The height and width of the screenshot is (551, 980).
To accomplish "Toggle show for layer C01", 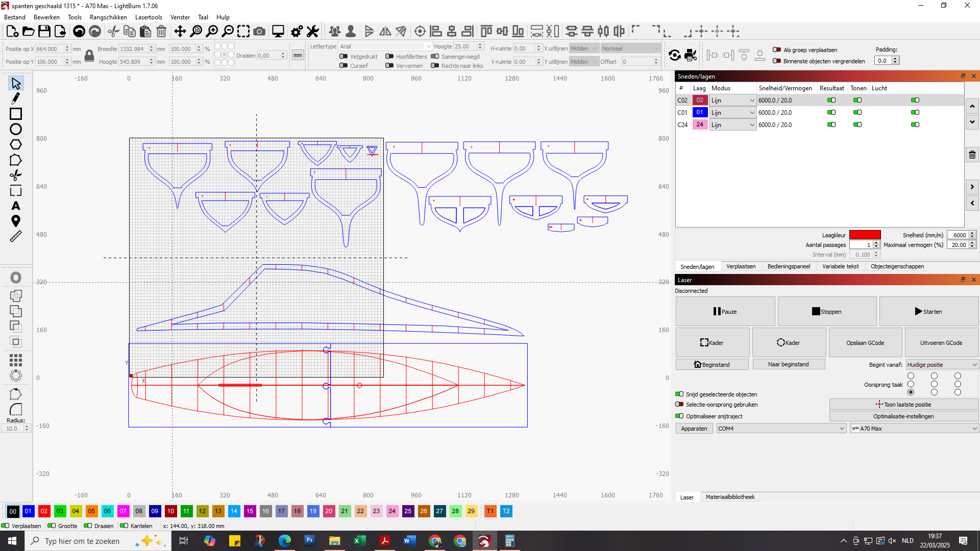I will [857, 112].
